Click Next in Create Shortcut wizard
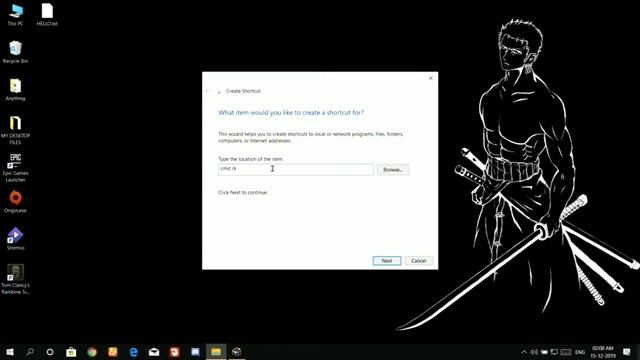 387,260
